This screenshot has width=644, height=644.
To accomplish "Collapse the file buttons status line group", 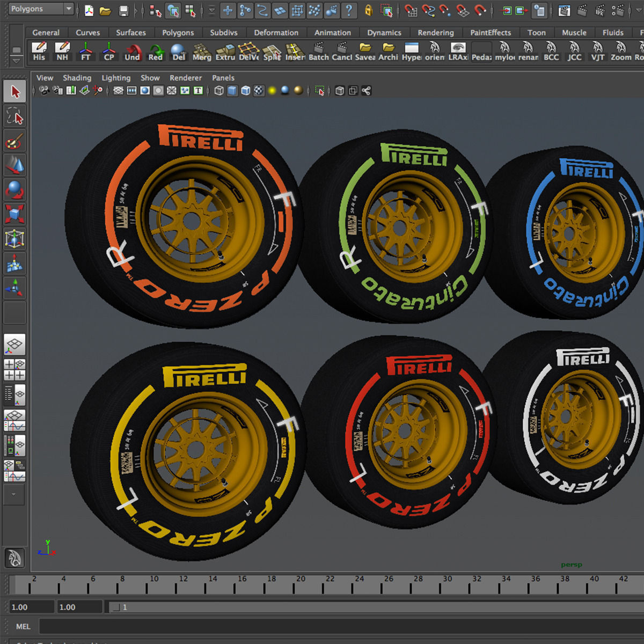I will click(x=78, y=10).
